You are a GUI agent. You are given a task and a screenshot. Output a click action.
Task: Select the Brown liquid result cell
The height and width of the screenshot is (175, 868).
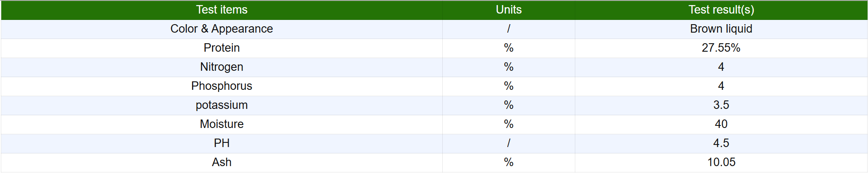click(x=721, y=29)
